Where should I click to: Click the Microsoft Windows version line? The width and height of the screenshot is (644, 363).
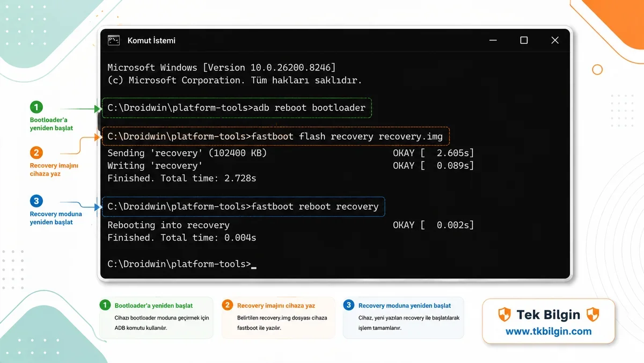[222, 67]
